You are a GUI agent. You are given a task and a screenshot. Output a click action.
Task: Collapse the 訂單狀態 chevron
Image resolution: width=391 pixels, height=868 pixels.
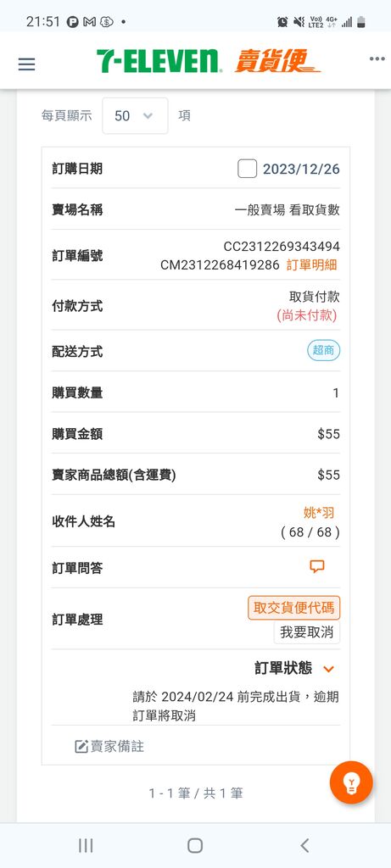[328, 669]
